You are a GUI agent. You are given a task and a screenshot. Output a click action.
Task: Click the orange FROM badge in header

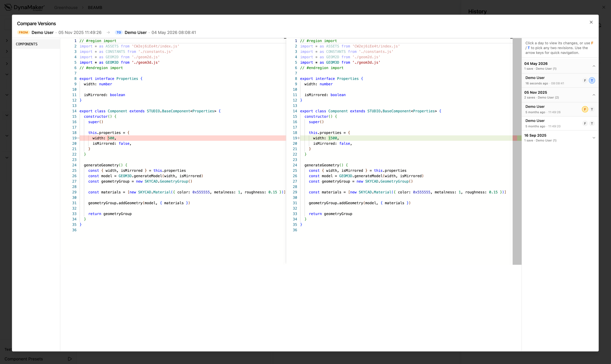click(x=23, y=32)
